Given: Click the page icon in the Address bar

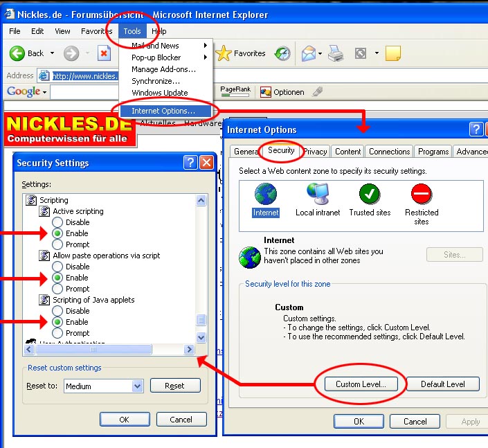Looking at the screenshot, I should (44, 75).
